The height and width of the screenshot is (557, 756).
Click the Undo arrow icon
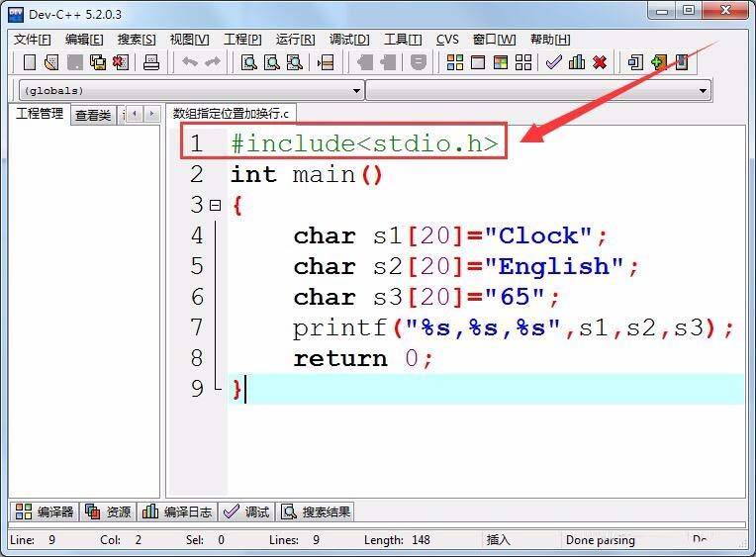pyautogui.click(x=189, y=62)
